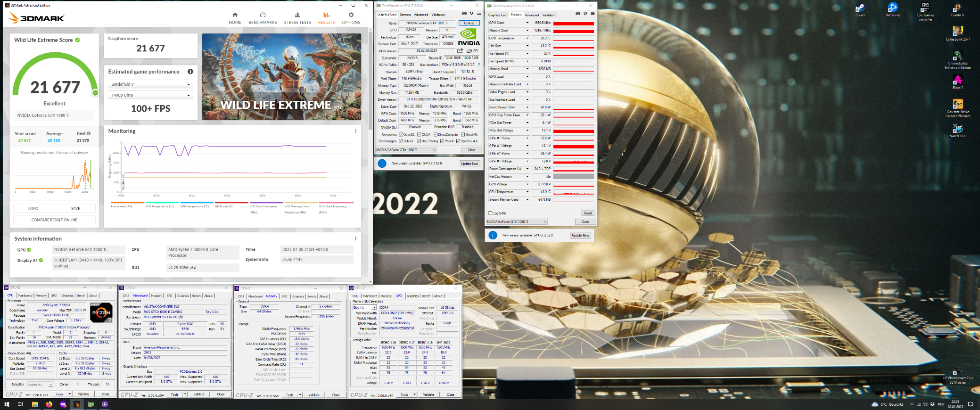Screen dimensions: 980x410
Task: Toggle DirectML checkbox in GPU-Z
Action: [462, 134]
